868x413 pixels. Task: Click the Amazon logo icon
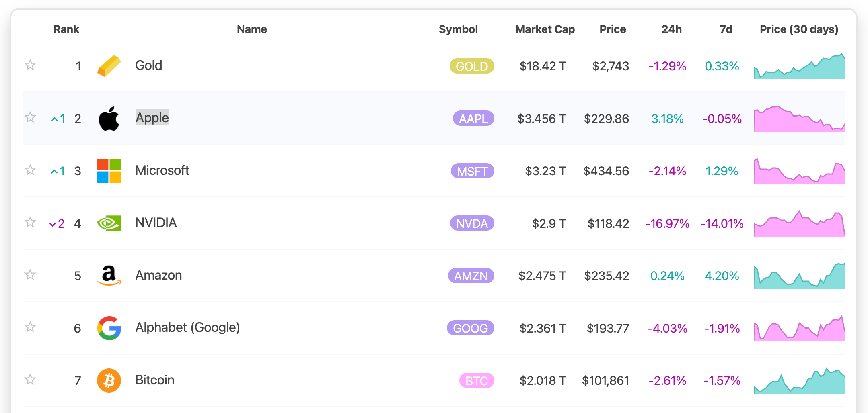(109, 276)
